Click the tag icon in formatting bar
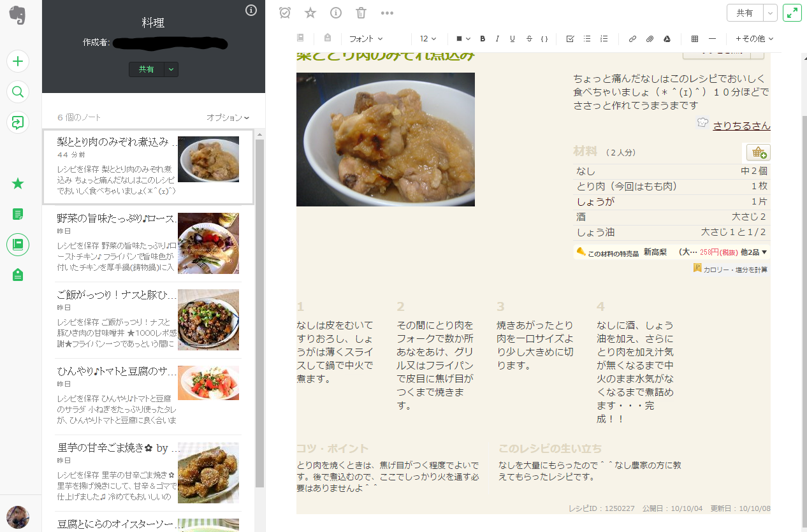This screenshot has width=807, height=532. [328, 38]
